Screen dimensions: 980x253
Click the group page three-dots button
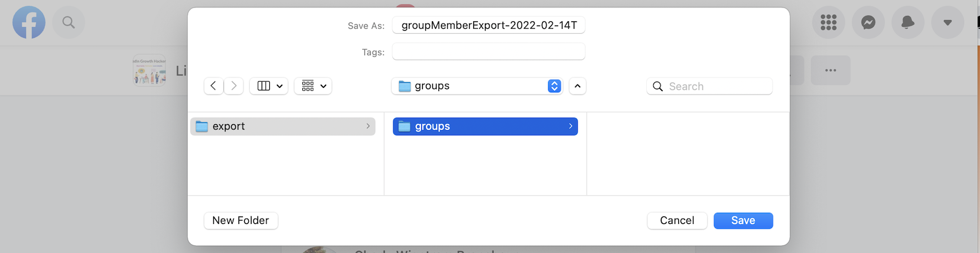831,70
